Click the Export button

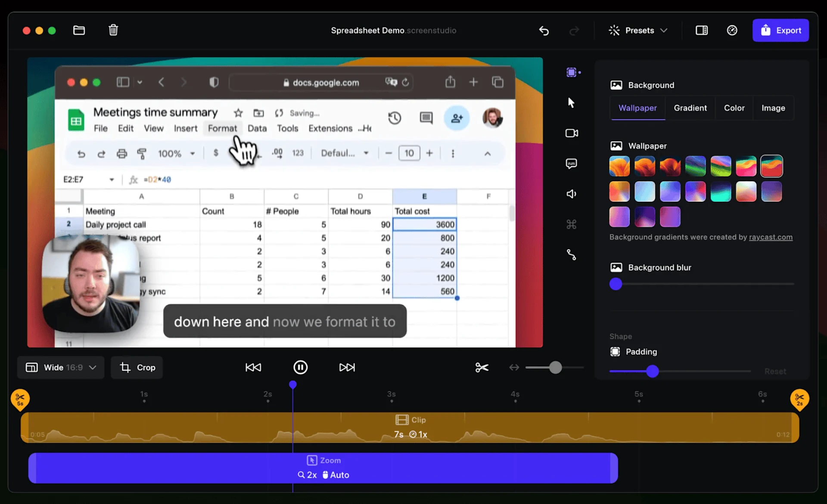[781, 30]
